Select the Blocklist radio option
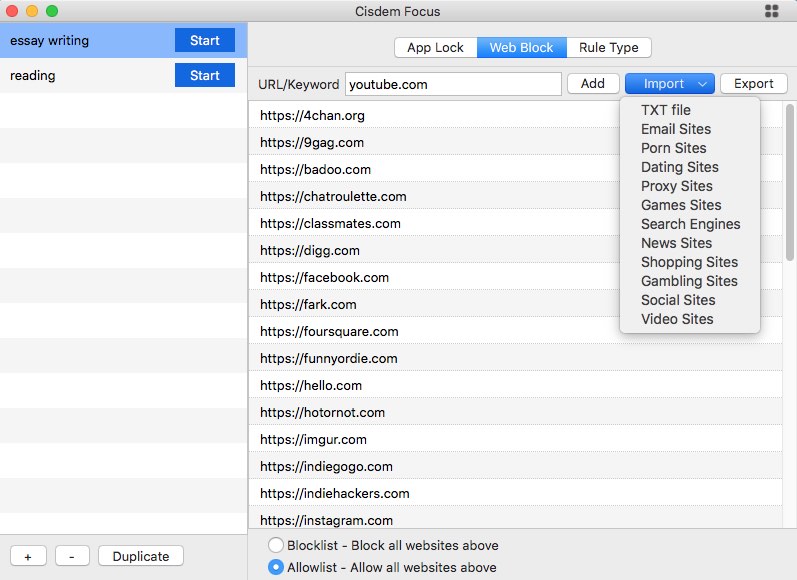Screen dimensions: 797x580 275,545
